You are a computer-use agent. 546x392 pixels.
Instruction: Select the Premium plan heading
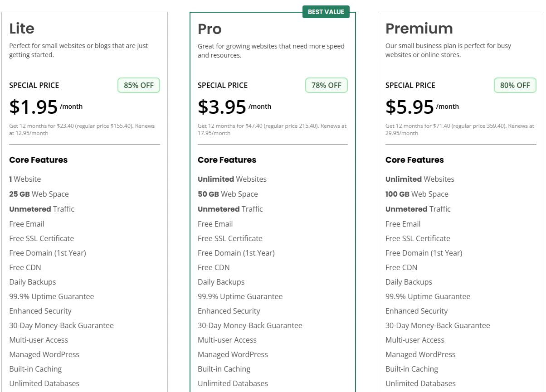419,29
